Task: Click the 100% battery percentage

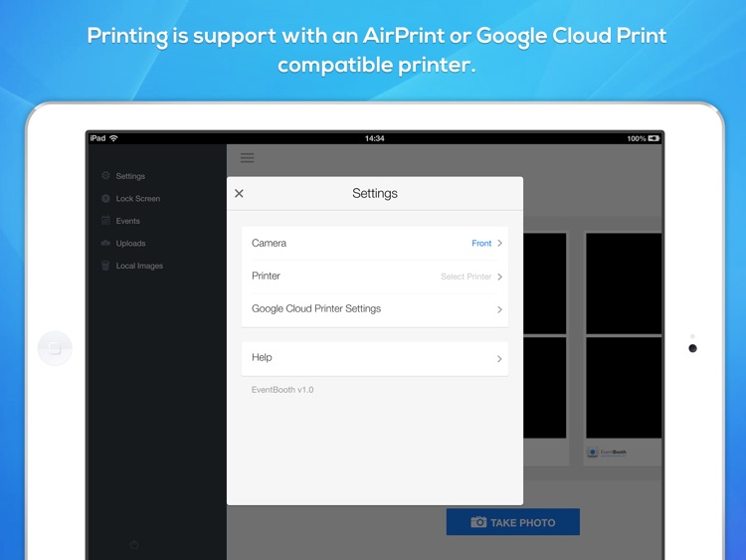Action: point(637,138)
